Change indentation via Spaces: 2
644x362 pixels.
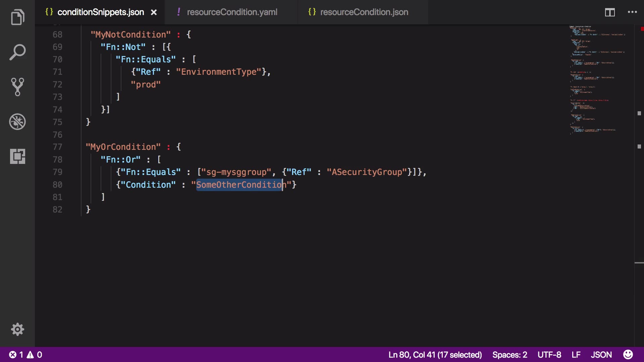[x=509, y=355]
